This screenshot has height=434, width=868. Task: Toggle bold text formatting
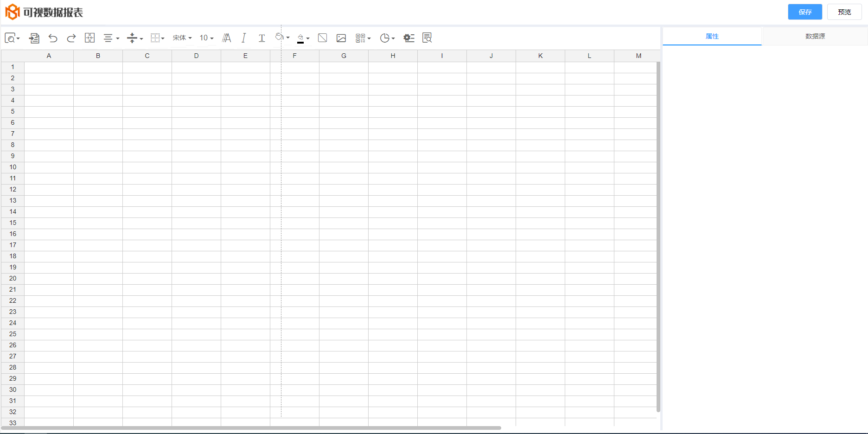coord(227,38)
